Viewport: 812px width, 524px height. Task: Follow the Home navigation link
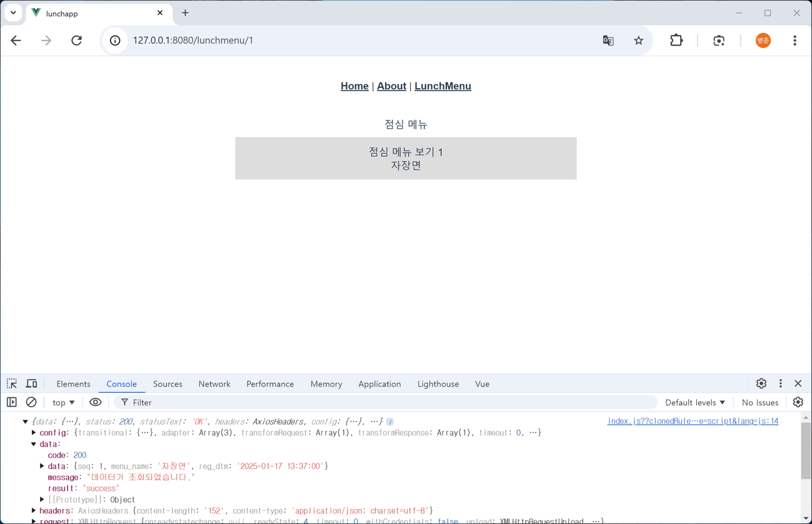(354, 86)
